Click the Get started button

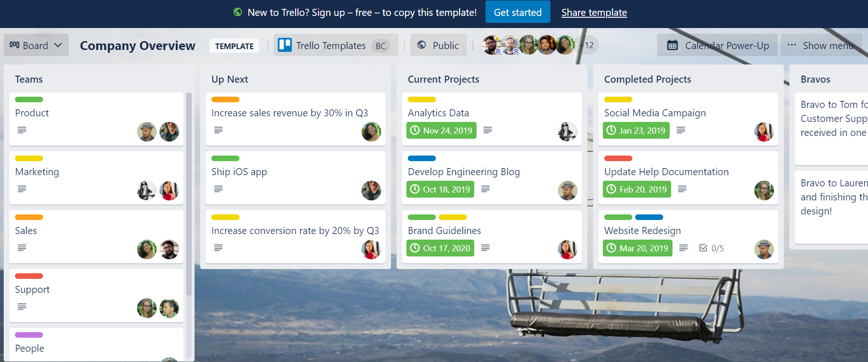[x=517, y=12]
